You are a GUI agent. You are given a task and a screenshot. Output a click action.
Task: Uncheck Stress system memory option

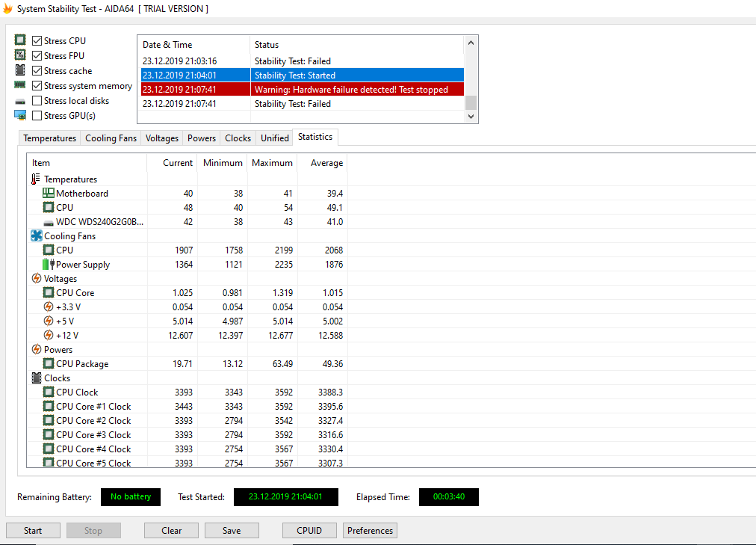point(37,86)
